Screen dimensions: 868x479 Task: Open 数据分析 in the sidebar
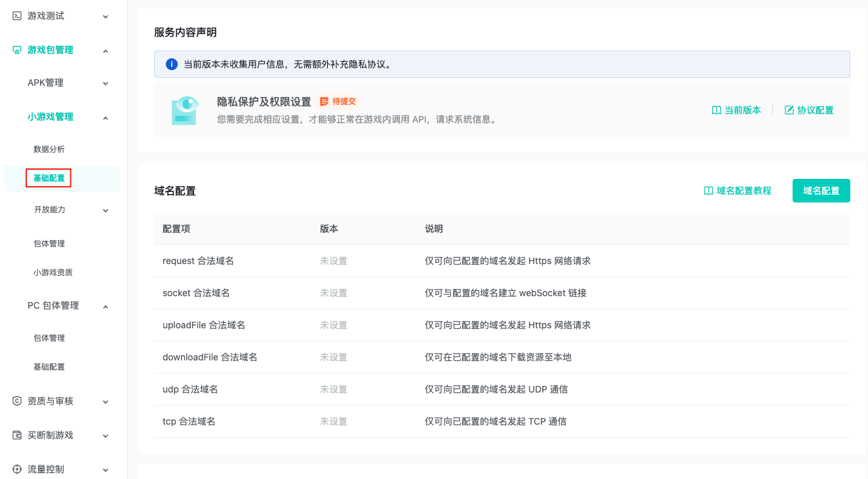[x=49, y=149]
